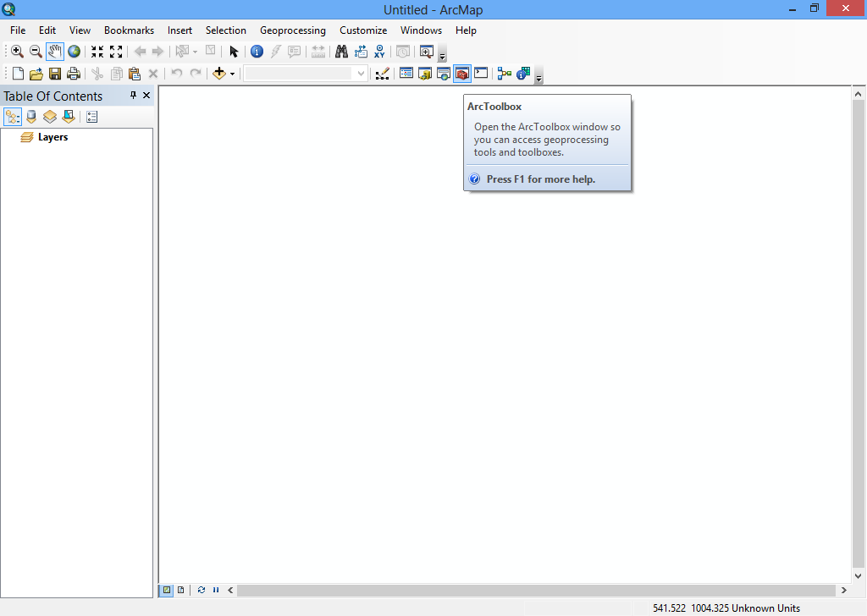The width and height of the screenshot is (867, 616).
Task: Open the Find Route tool
Action: 361,52
